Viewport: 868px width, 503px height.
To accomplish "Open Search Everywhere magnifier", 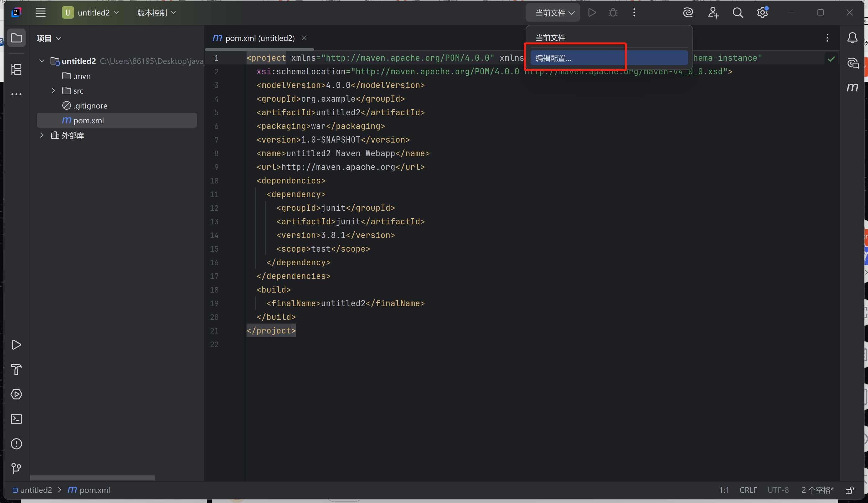I will 738,13.
